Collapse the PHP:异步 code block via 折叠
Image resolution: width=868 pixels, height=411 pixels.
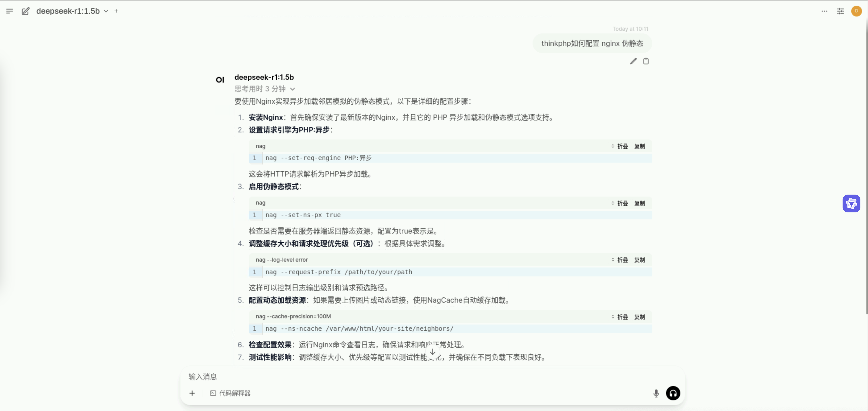[x=620, y=146]
